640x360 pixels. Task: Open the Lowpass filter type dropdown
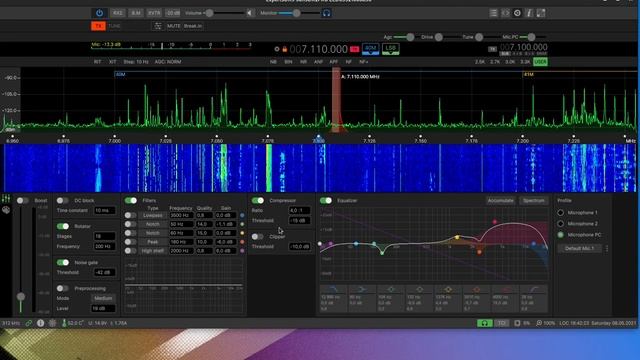pos(153,215)
